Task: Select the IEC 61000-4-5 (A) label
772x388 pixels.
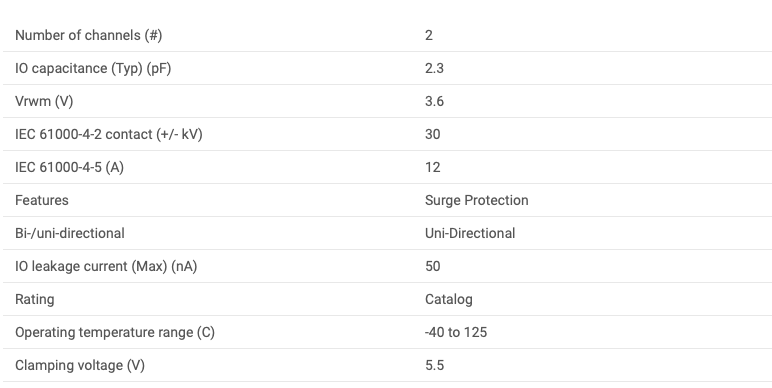Action: click(x=69, y=167)
